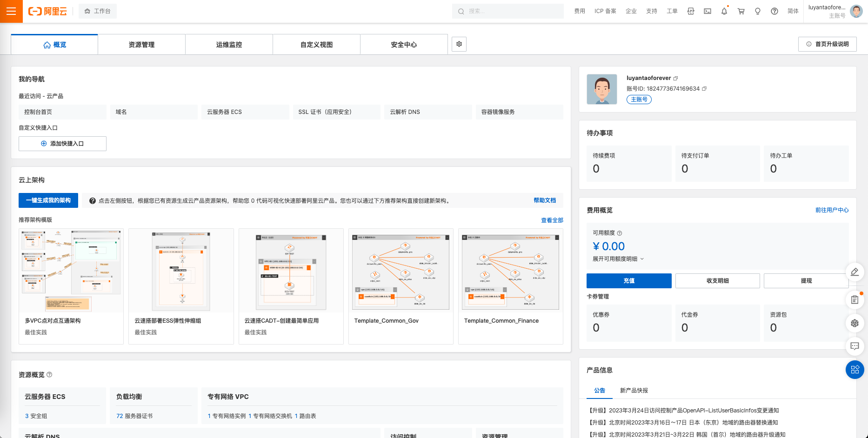Click the blue grid apps floating button
This screenshot has height=438, width=868.
coord(855,370)
